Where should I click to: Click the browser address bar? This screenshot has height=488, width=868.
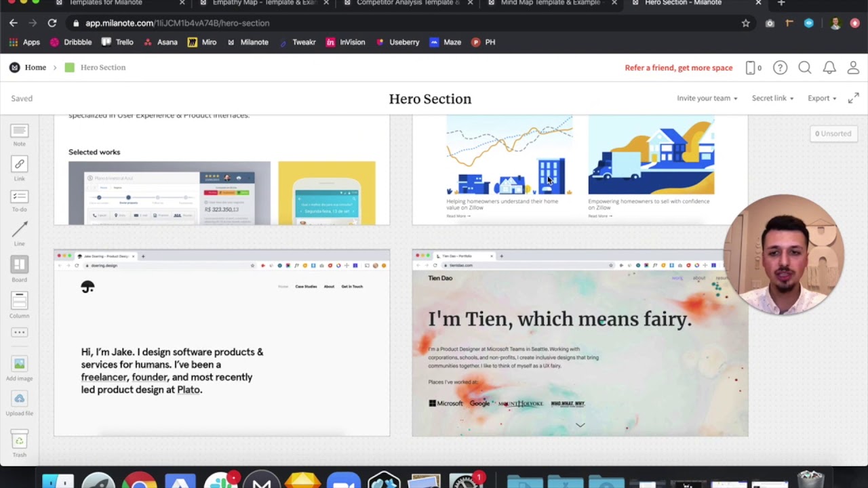[x=407, y=23]
